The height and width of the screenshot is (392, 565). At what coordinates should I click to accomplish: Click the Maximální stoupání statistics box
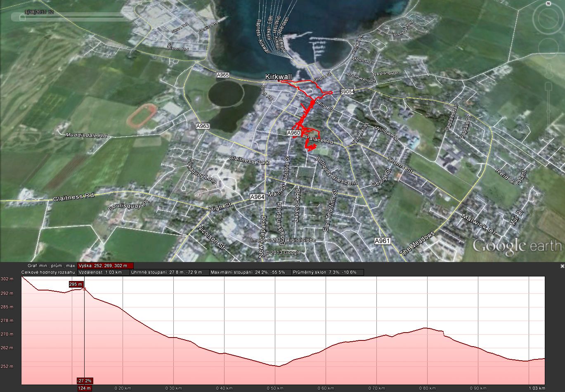click(x=250, y=273)
